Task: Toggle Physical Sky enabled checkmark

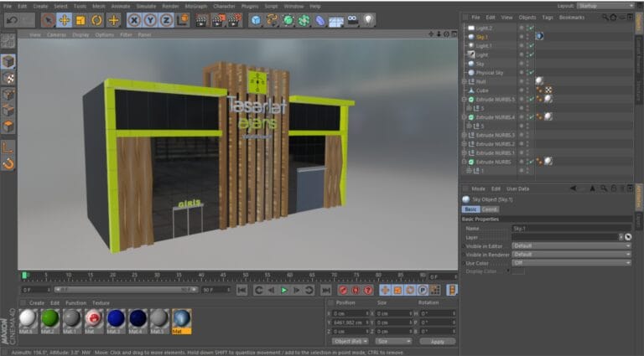Action: 532,73
